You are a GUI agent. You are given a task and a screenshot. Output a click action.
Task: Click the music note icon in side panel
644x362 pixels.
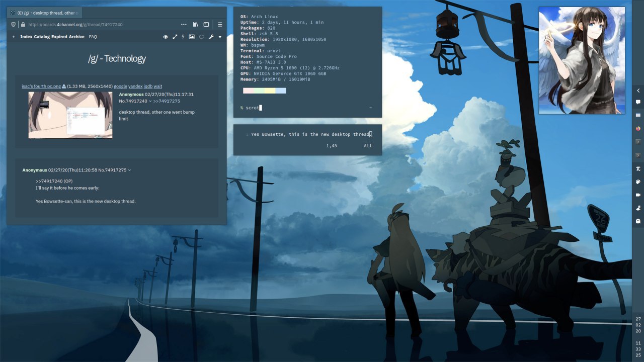click(x=638, y=208)
